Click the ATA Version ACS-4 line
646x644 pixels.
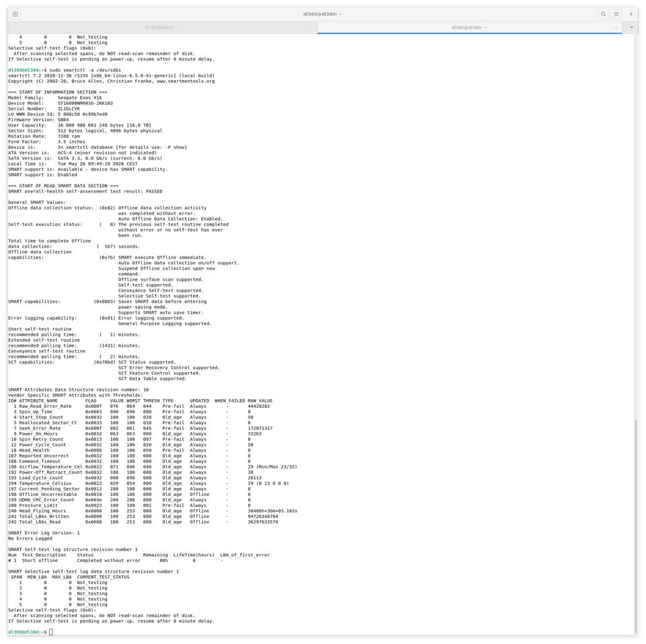tap(82, 153)
